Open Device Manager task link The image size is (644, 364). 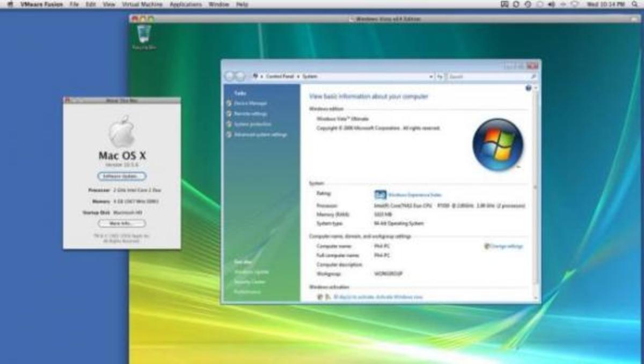tap(250, 103)
